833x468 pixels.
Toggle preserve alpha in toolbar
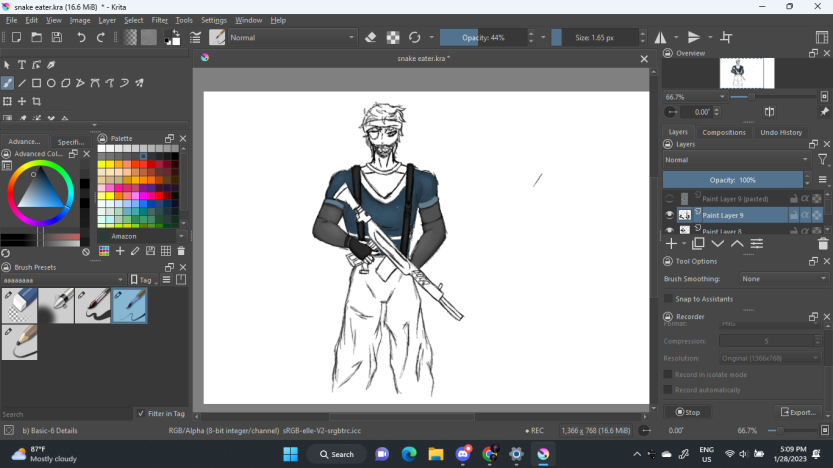pyautogui.click(x=393, y=37)
